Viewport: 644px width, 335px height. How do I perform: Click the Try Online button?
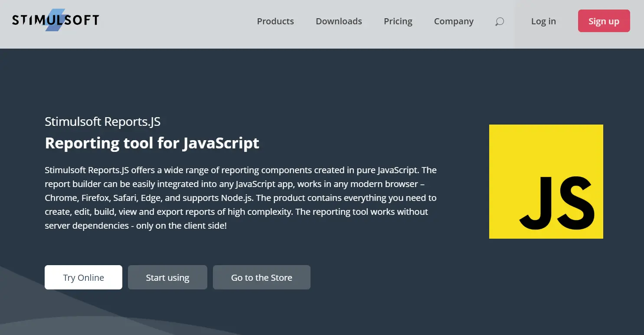click(x=83, y=277)
